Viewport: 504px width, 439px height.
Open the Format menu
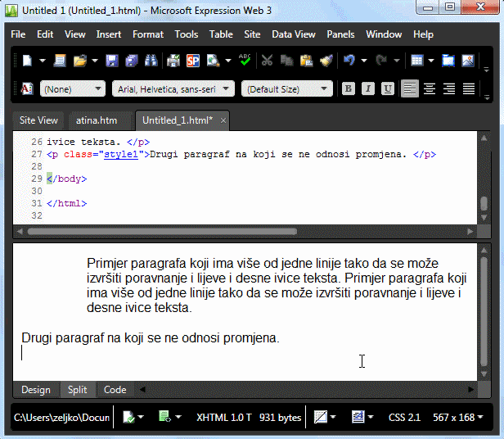[147, 34]
